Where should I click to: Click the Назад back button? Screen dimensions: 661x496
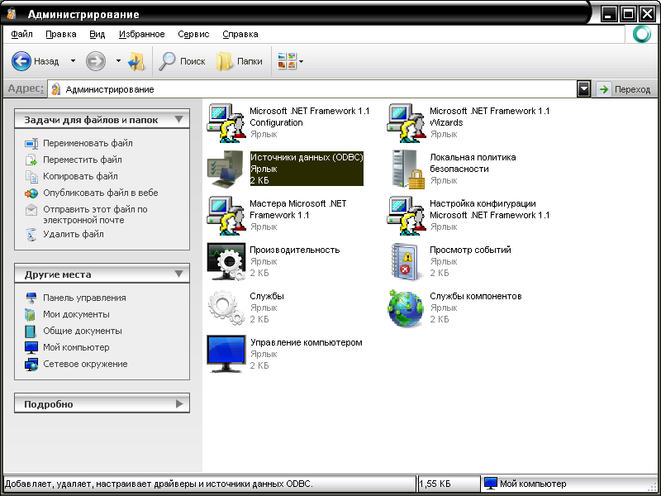(x=36, y=61)
